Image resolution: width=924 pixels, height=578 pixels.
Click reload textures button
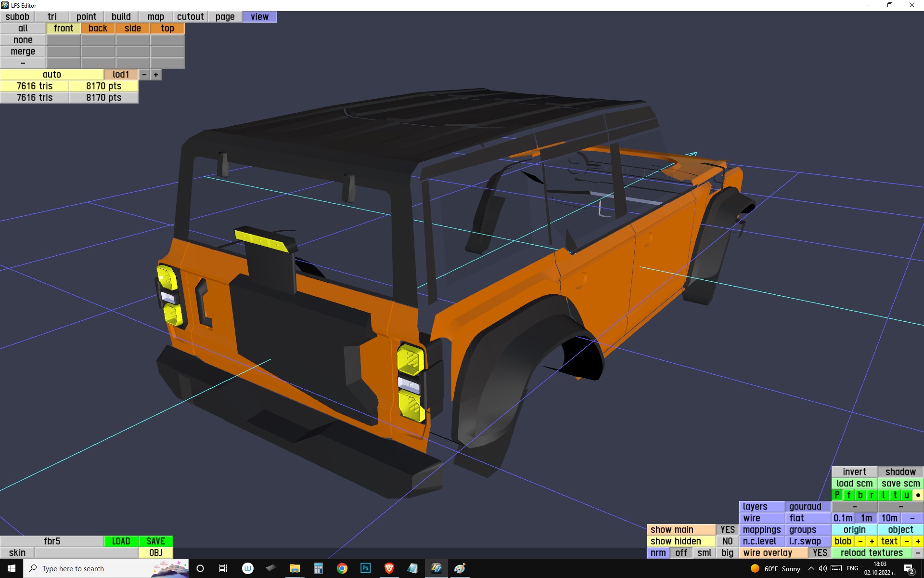click(872, 553)
